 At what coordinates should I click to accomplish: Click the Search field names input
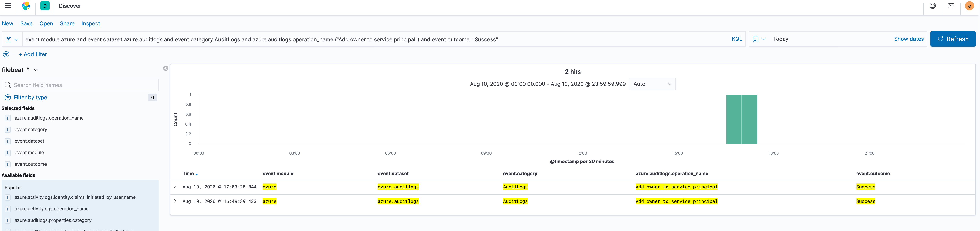click(80, 85)
